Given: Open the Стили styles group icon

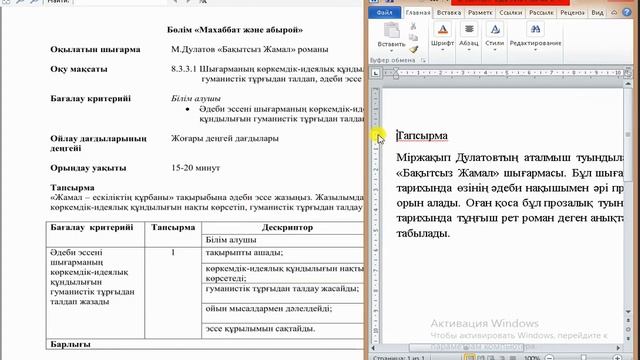Looking at the screenshot, I should pyautogui.click(x=495, y=29).
